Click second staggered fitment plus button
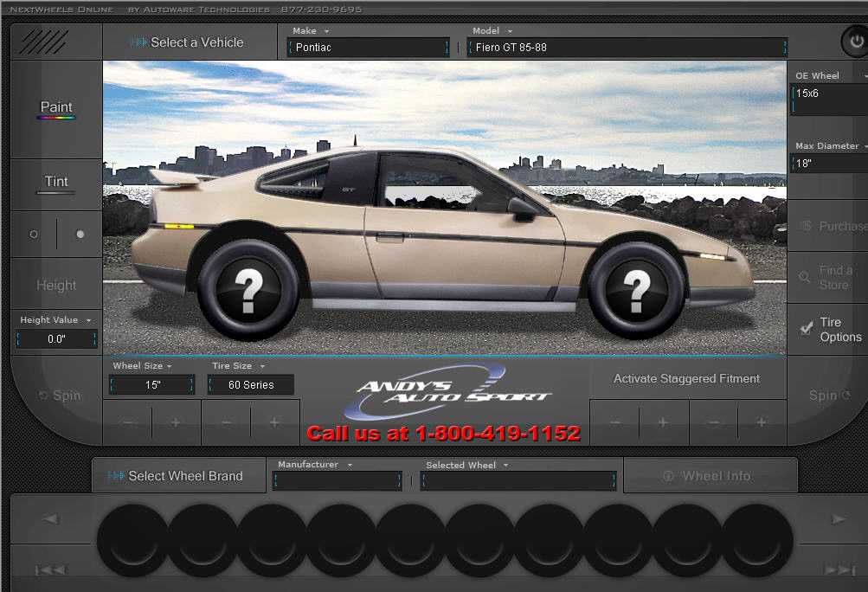 [762, 423]
